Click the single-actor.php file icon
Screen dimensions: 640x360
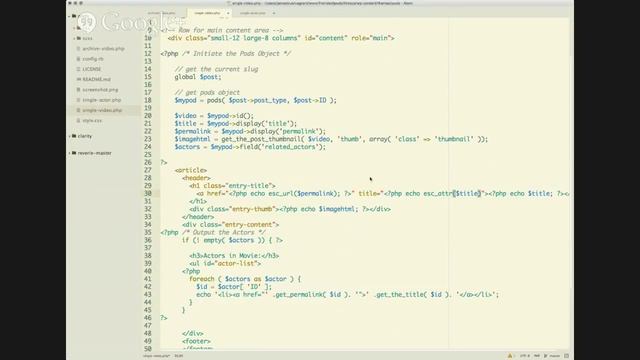78,100
